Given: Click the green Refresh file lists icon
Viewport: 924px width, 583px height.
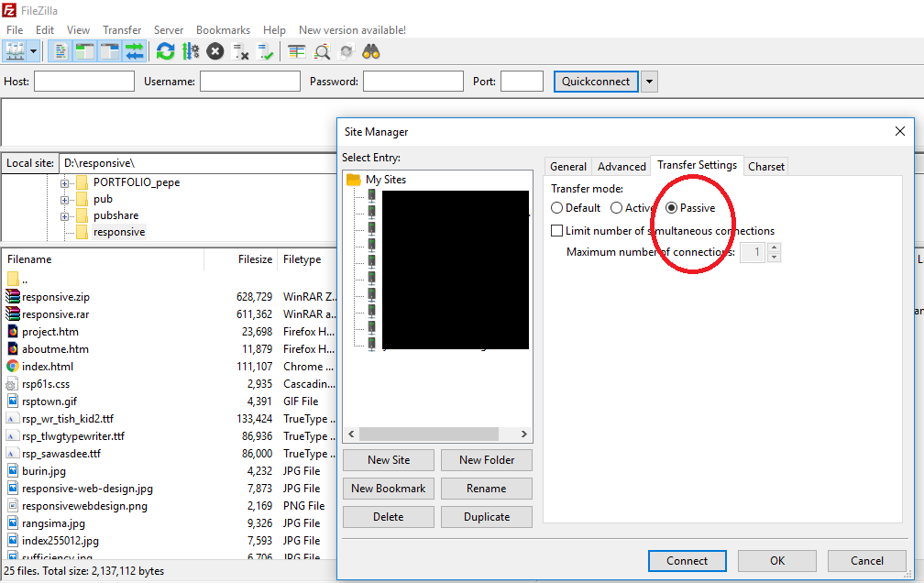Looking at the screenshot, I should [165, 51].
